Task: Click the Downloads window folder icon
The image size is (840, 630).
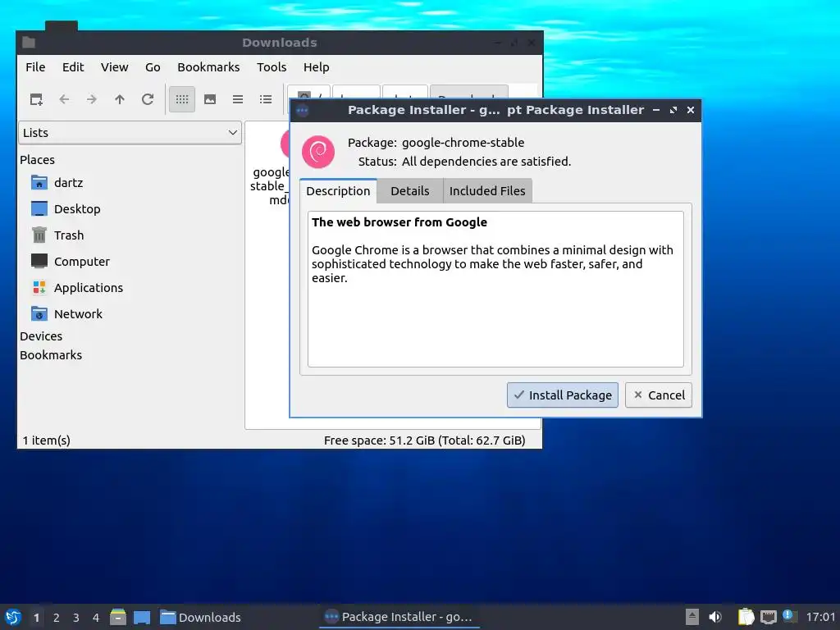Action: [29, 43]
